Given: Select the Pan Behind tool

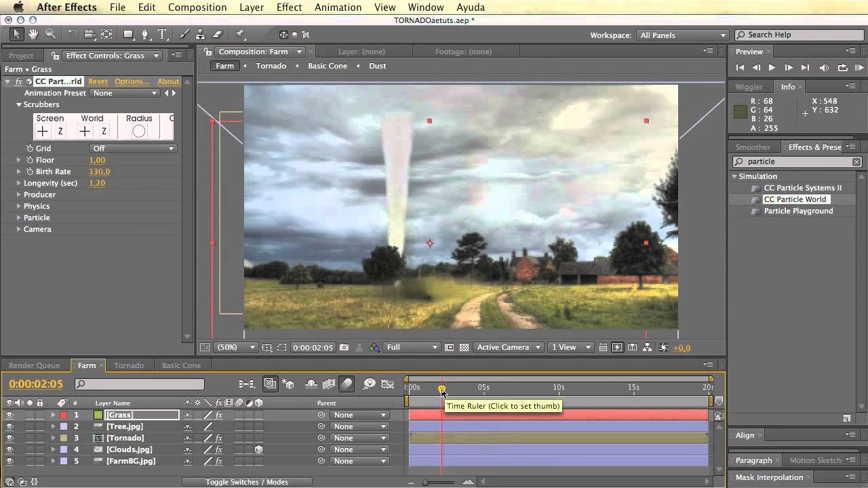Looking at the screenshot, I should click(x=106, y=34).
